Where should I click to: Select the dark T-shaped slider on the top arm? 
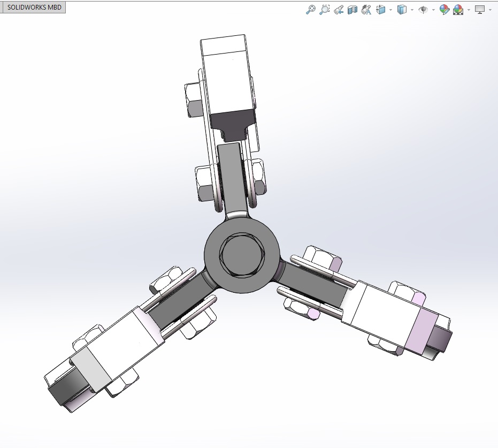tap(233, 125)
